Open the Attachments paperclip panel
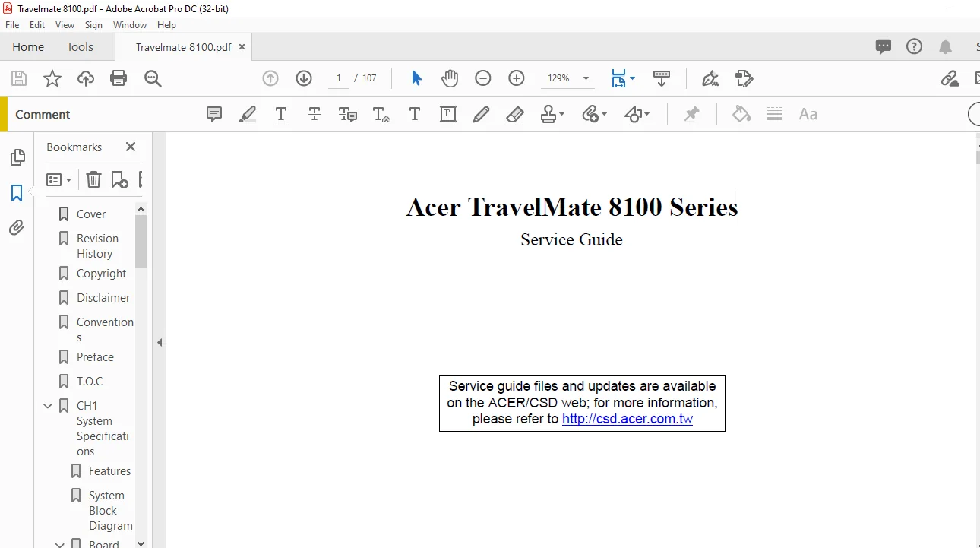Screen dimensions: 980x548 [x=17, y=228]
